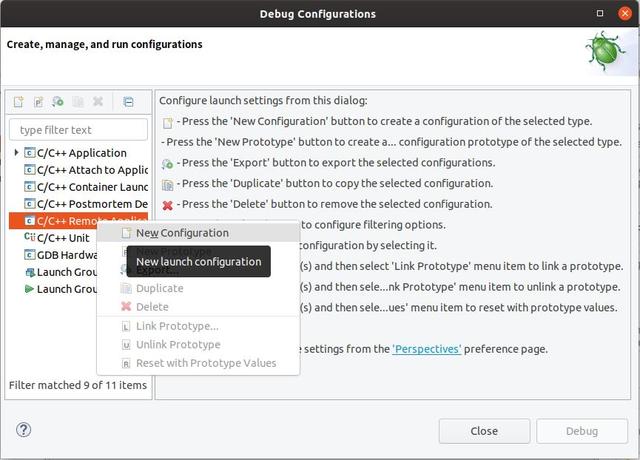Select the GDB Hardware Debugging item
Viewport: 640px width, 460px height.
[60, 255]
